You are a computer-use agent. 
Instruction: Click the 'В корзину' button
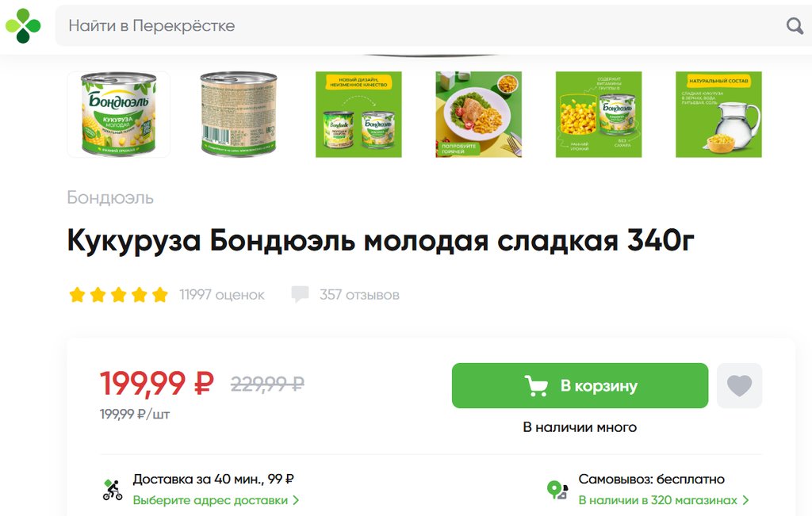tap(580, 385)
